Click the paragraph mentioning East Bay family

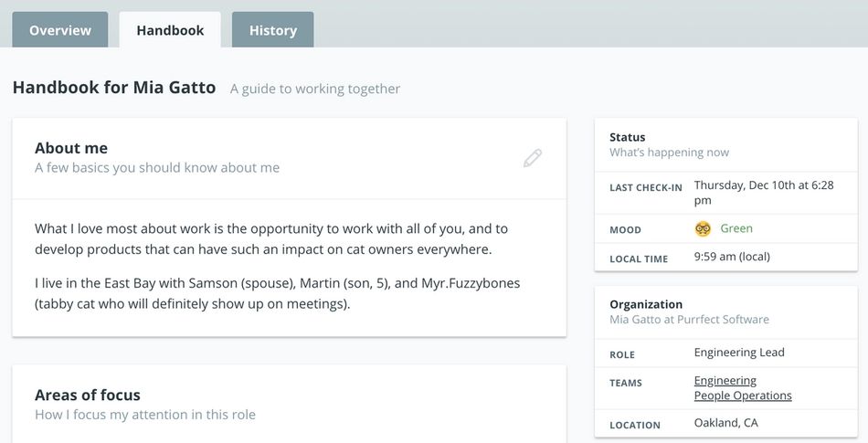tap(278, 293)
